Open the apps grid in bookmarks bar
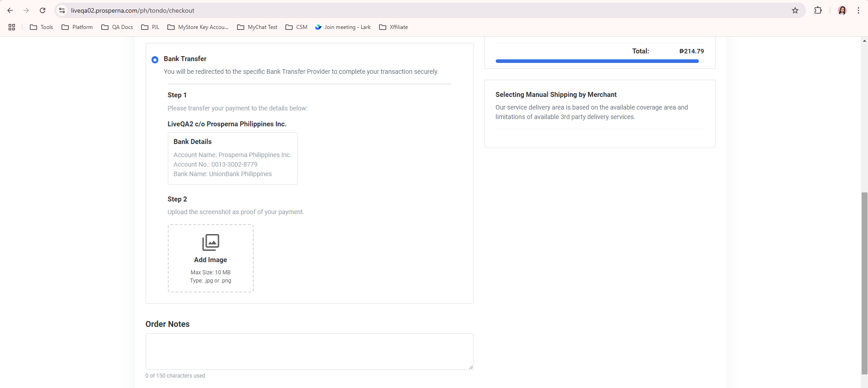 click(x=12, y=27)
